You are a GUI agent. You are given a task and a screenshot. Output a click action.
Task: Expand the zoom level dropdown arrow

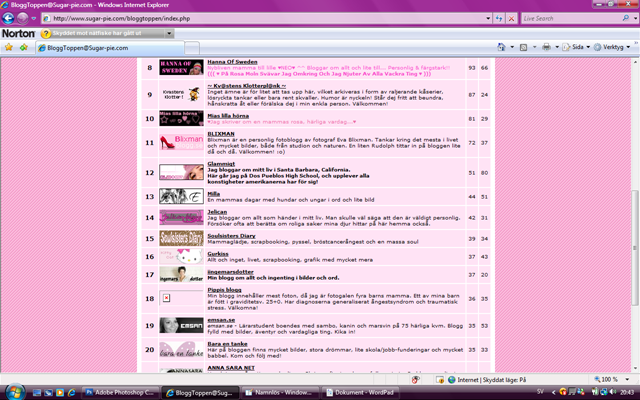(627, 380)
